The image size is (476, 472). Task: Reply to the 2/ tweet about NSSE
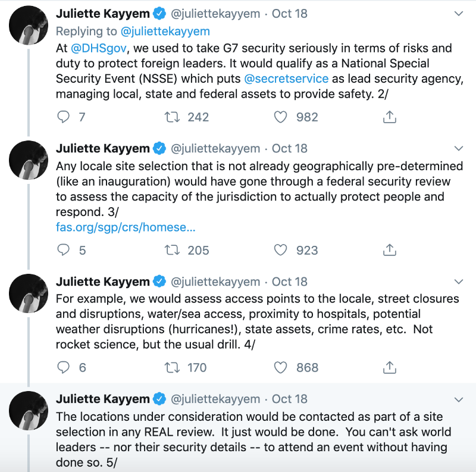pos(64,117)
